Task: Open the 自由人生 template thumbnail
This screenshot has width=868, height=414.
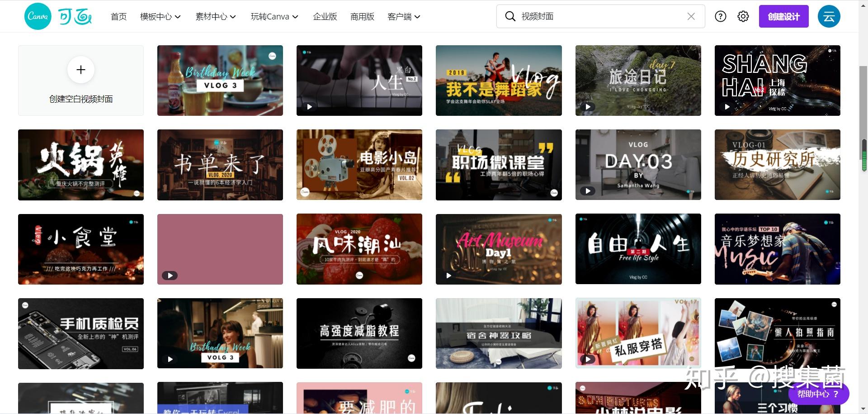Action: tap(638, 249)
